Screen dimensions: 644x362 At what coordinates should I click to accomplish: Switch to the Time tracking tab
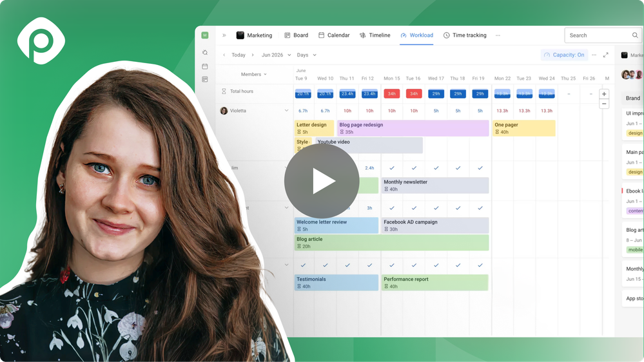(x=465, y=35)
